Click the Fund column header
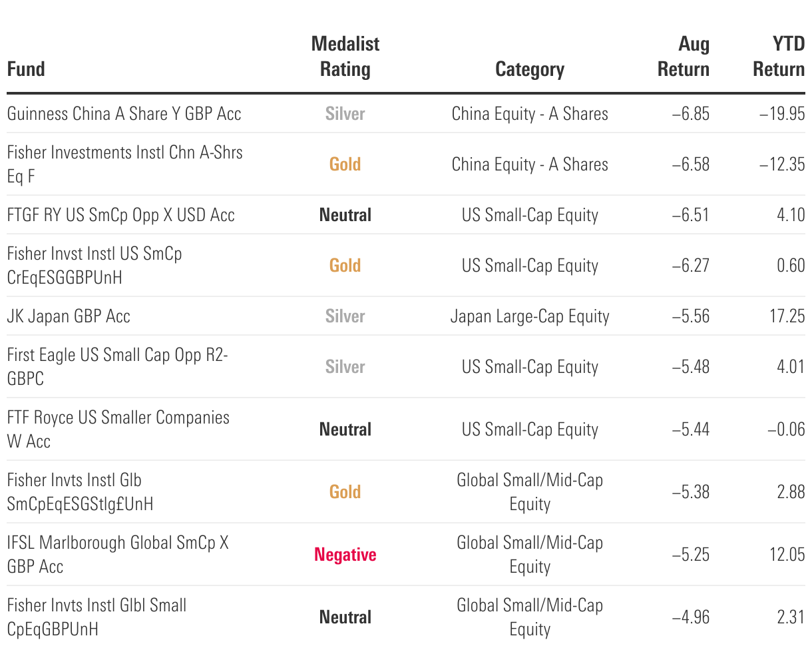 (x=26, y=69)
